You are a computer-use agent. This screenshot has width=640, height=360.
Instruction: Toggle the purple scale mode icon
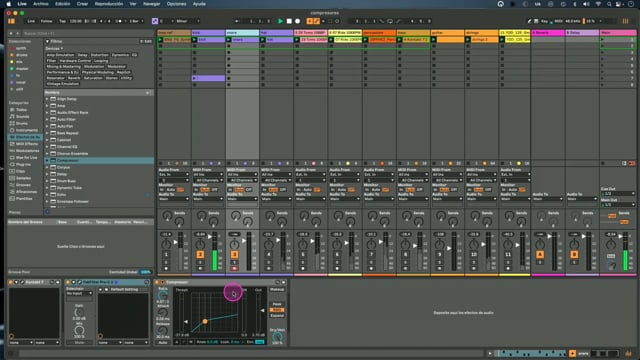coord(155,21)
